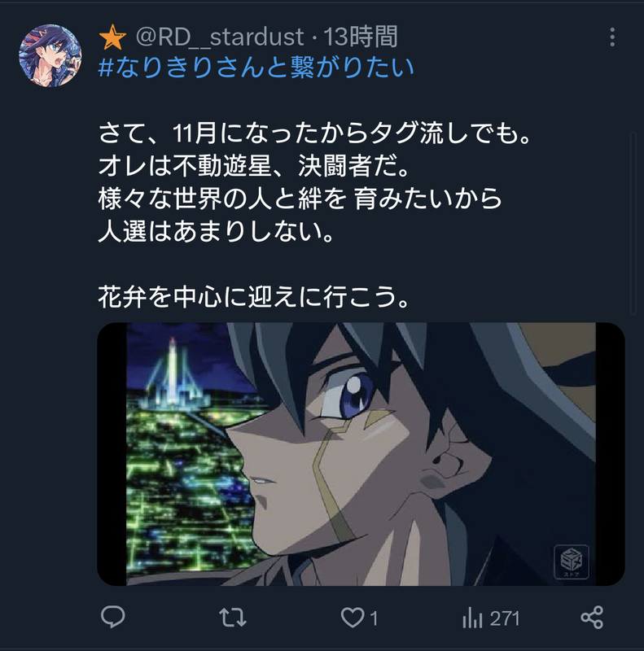Retweet the post using the arrows icon
Viewport: 644px width, 651px height.
point(233,618)
